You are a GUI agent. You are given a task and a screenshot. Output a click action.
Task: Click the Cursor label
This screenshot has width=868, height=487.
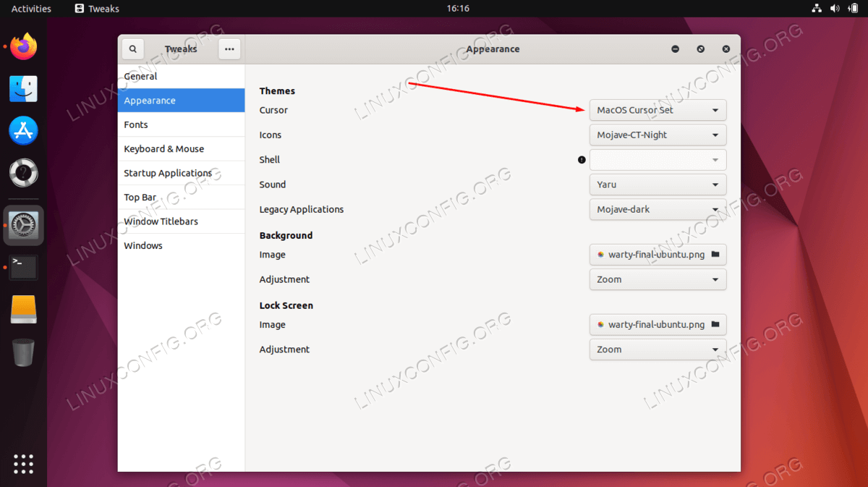tap(273, 110)
